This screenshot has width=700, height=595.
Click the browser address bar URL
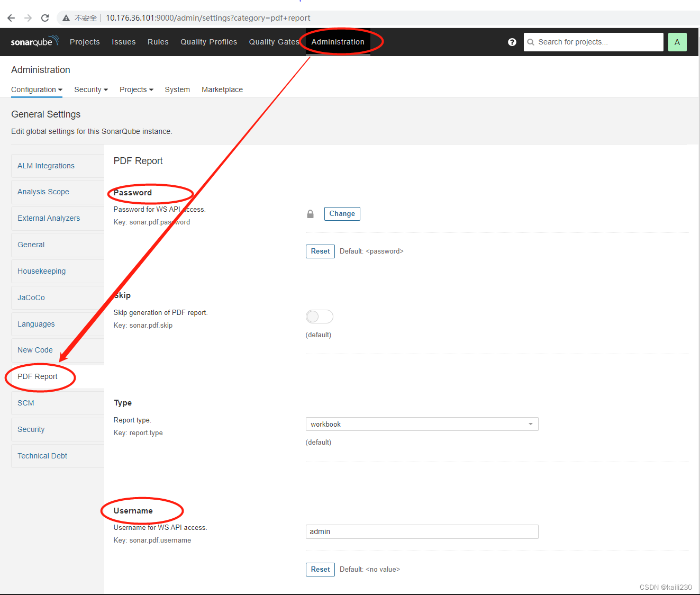pos(208,18)
